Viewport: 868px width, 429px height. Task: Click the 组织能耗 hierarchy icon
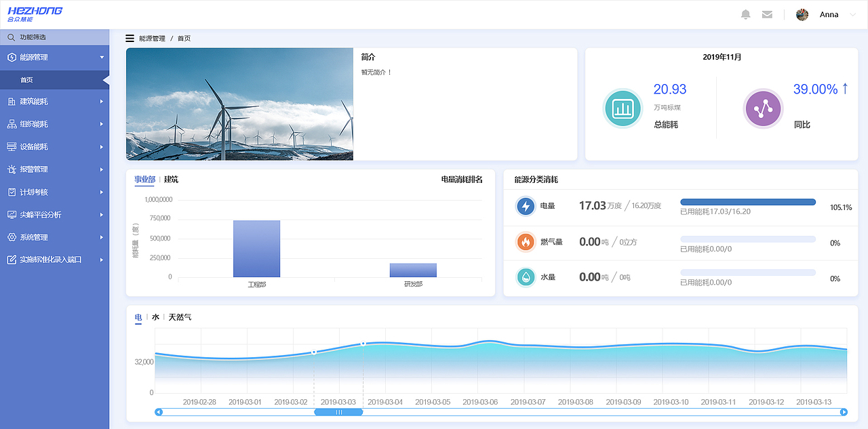tap(12, 124)
